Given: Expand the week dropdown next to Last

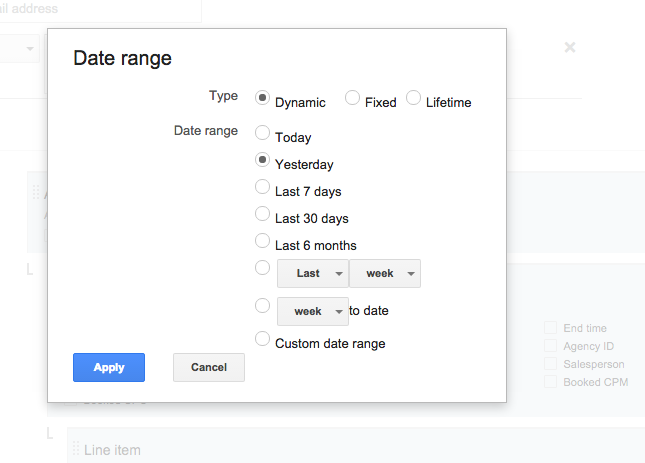Looking at the screenshot, I should coord(384,274).
